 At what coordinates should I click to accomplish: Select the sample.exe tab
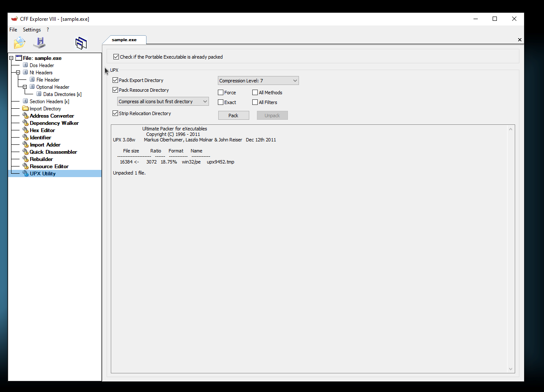[x=124, y=39]
